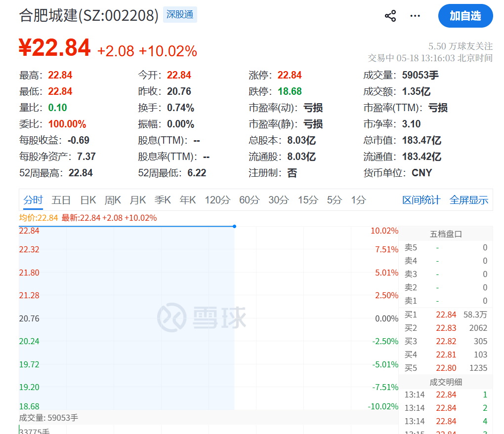This screenshot has width=504, height=434.
Task: Click the 成交额 value 1.35亿
Action: click(x=416, y=91)
